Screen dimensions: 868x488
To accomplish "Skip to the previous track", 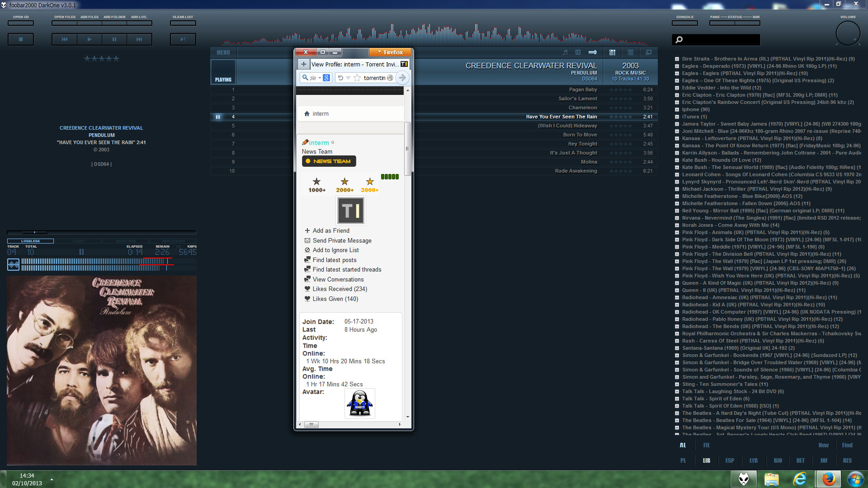I will [x=65, y=39].
